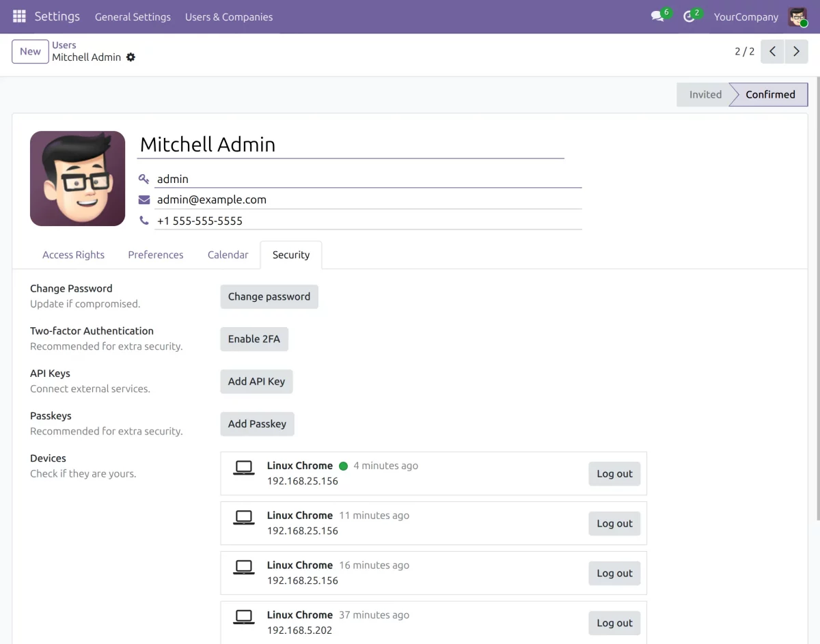This screenshot has width=820, height=644.
Task: Log out the device active 37 minutes ago
Action: pos(615,623)
